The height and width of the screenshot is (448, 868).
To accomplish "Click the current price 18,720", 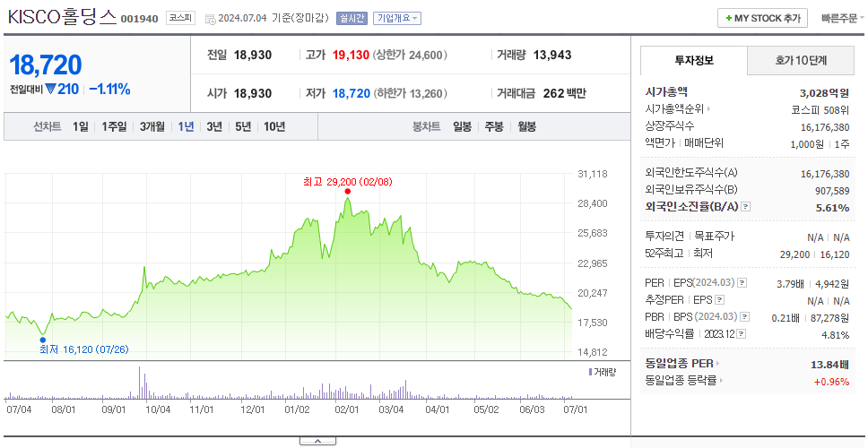I will pyautogui.click(x=46, y=65).
